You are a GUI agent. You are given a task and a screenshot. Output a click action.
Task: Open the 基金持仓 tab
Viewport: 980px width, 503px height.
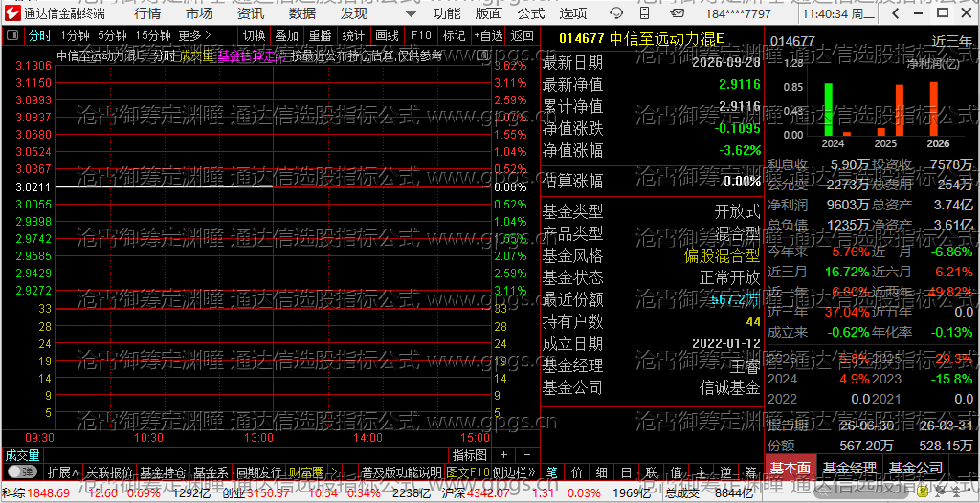(163, 471)
